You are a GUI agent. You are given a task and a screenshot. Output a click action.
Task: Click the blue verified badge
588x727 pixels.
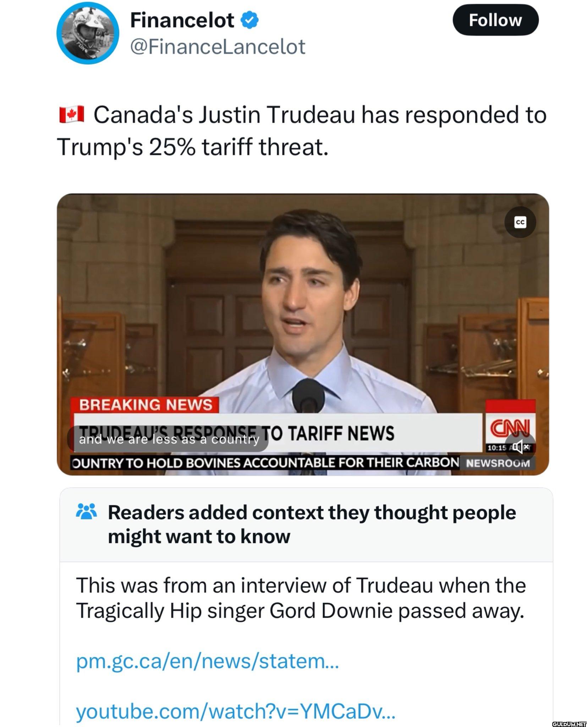(x=249, y=20)
